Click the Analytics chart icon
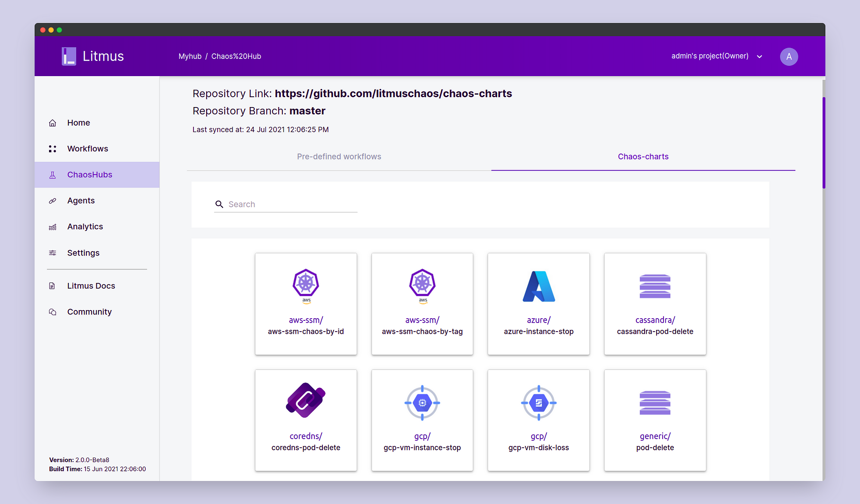860x504 pixels. click(x=52, y=227)
